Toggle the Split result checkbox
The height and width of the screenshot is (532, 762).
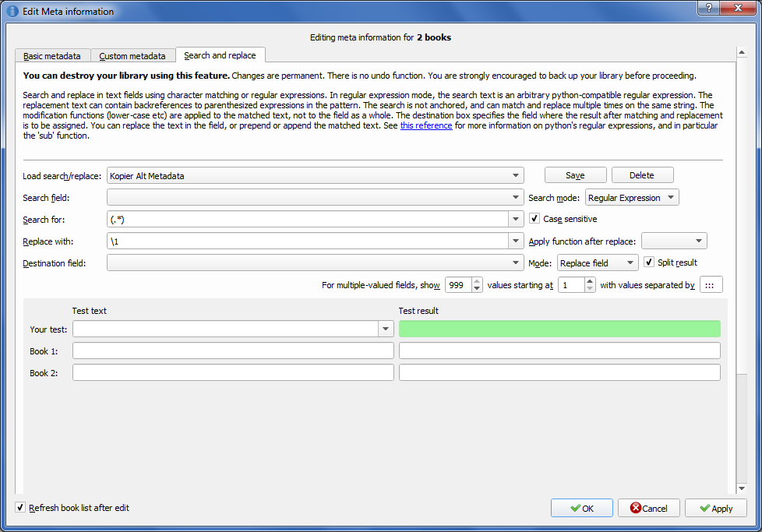click(x=649, y=262)
